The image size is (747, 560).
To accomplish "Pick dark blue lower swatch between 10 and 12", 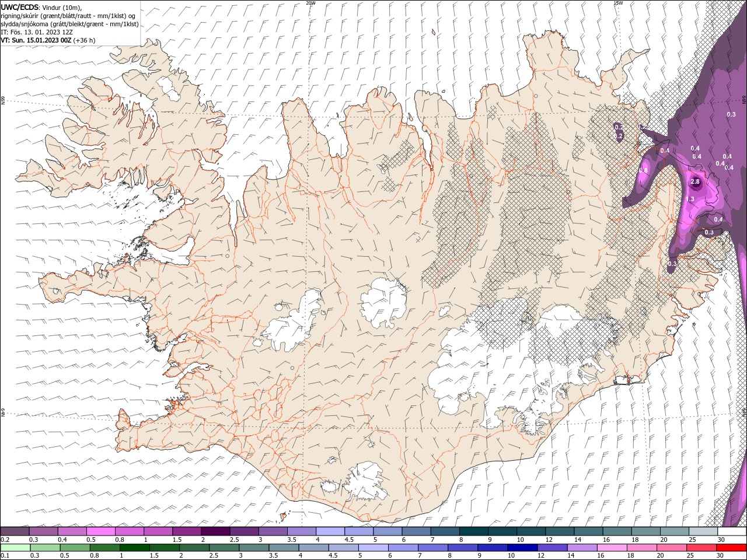I will pyautogui.click(x=522, y=548).
